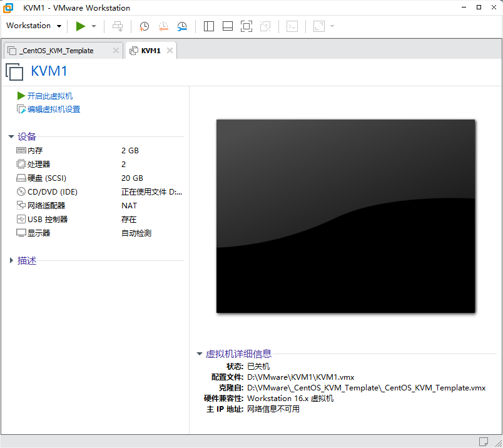
Task: Toggle the thumbnail bar icon
Action: [x=228, y=26]
